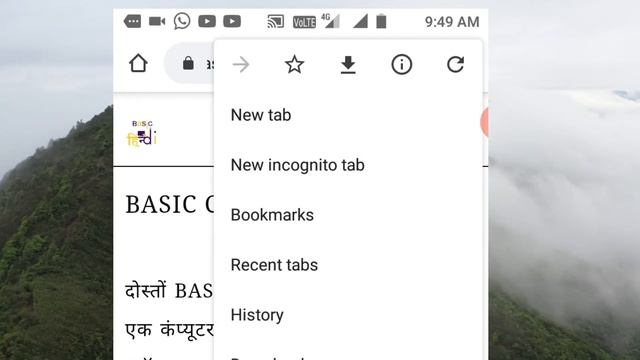The image size is (640, 360).
Task: Tap the video camera status icon
Action: coord(157,21)
